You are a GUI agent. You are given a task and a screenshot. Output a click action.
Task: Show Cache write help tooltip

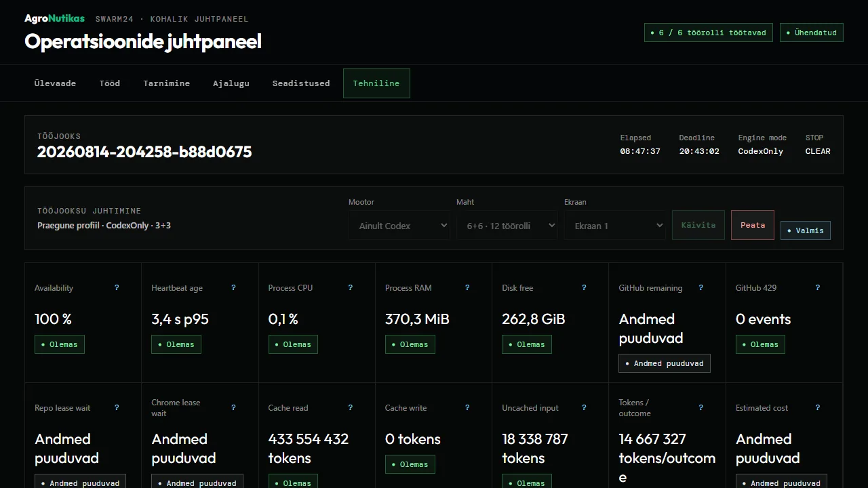click(x=467, y=408)
